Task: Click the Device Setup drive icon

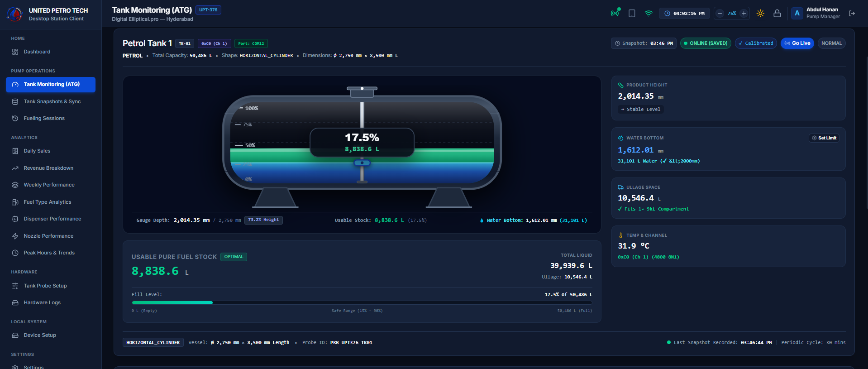Action: coord(15,335)
